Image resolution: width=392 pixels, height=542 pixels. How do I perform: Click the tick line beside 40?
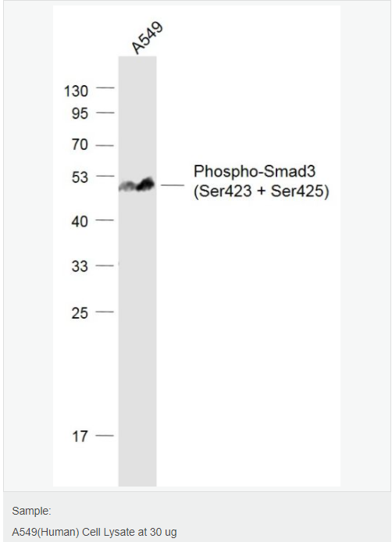point(105,219)
